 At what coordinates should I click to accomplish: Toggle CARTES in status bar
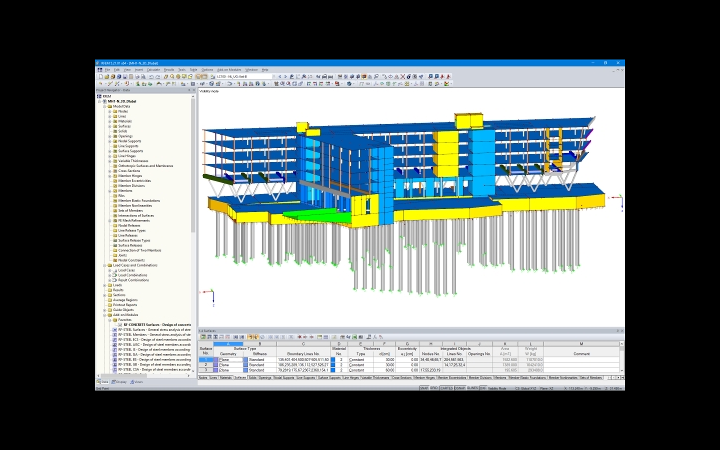(x=446, y=388)
